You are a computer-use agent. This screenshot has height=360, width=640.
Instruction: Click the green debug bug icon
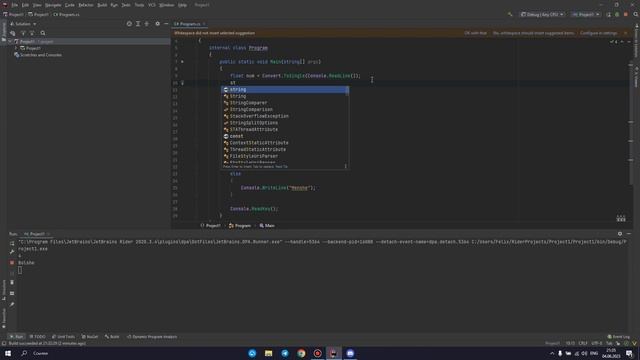(x=617, y=14)
